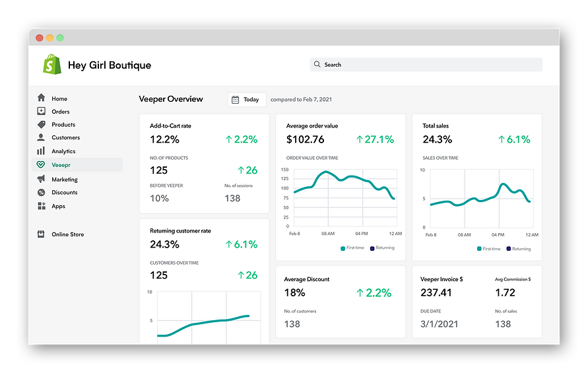Click the Online Store storefront icon

(x=41, y=234)
